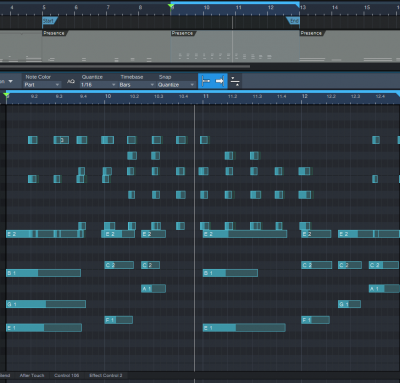Open the Quantize dropdown showing 1/16
The image size is (400, 383).
98,85
